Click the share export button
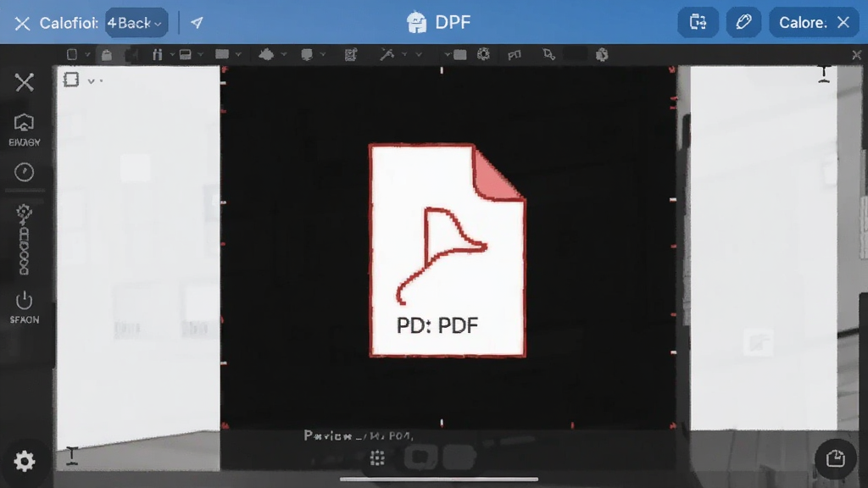 pyautogui.click(x=835, y=458)
